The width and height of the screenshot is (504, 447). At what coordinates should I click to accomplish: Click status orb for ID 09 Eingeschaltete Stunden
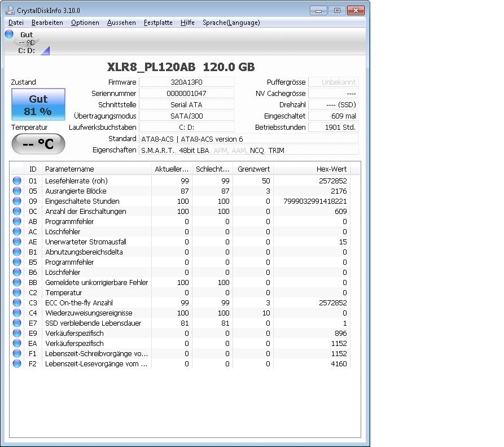point(17,201)
